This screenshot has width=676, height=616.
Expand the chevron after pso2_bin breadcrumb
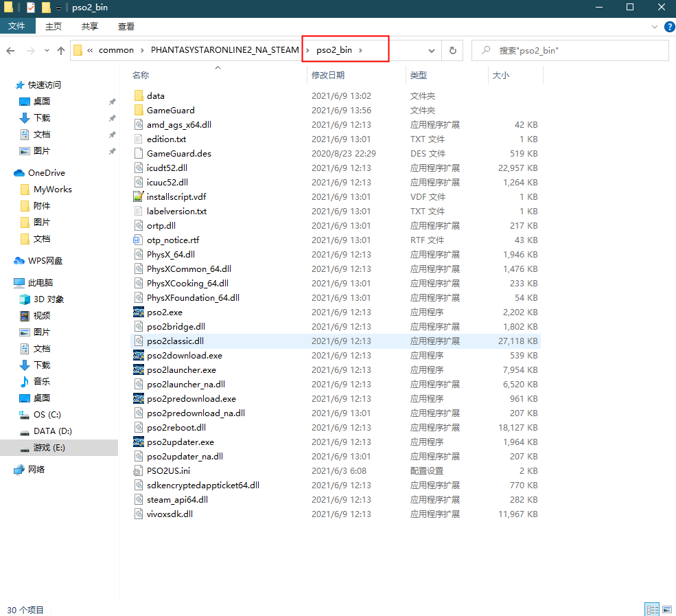click(x=360, y=50)
